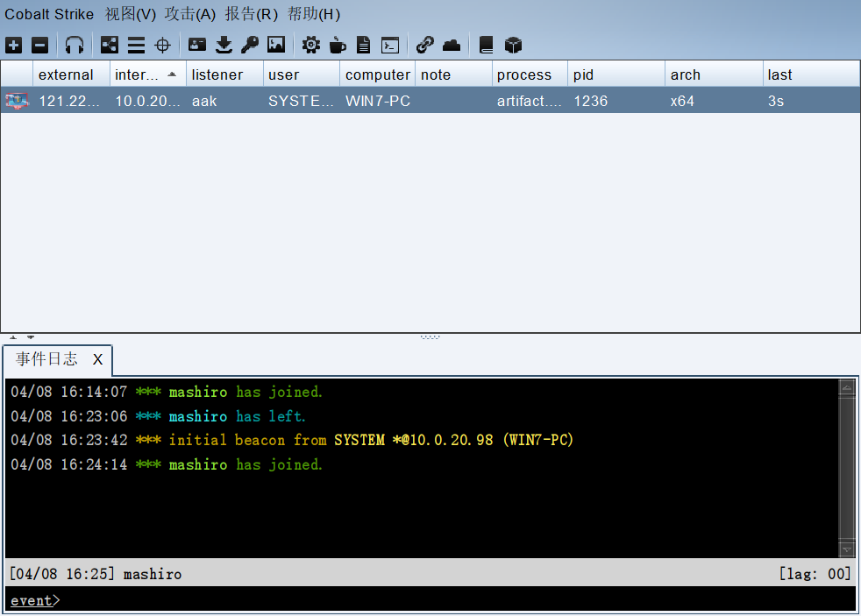Click the mashiro has left log line
Viewport: 861px width, 616px height.
(x=158, y=416)
